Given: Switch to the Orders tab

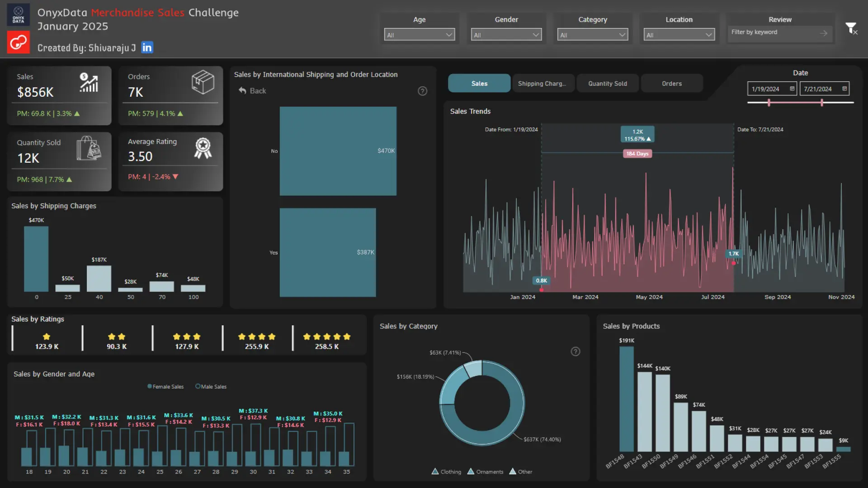Looking at the screenshot, I should (x=672, y=84).
